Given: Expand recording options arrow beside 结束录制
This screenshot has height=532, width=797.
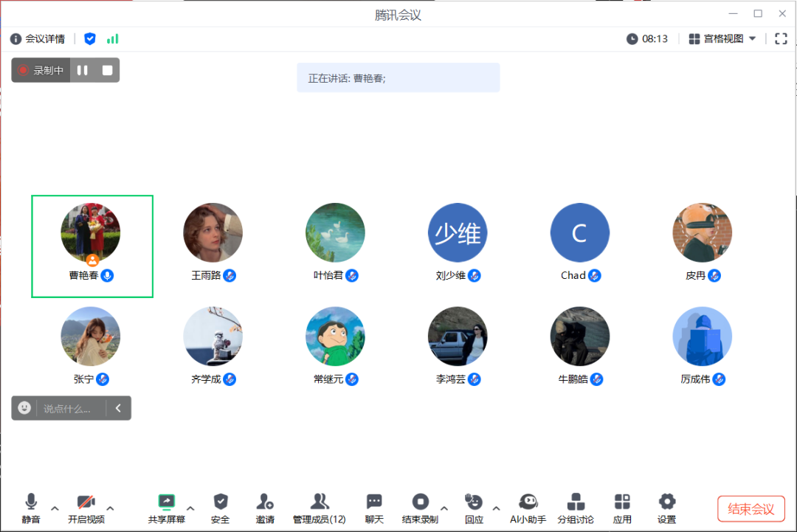Looking at the screenshot, I should pos(444,508).
